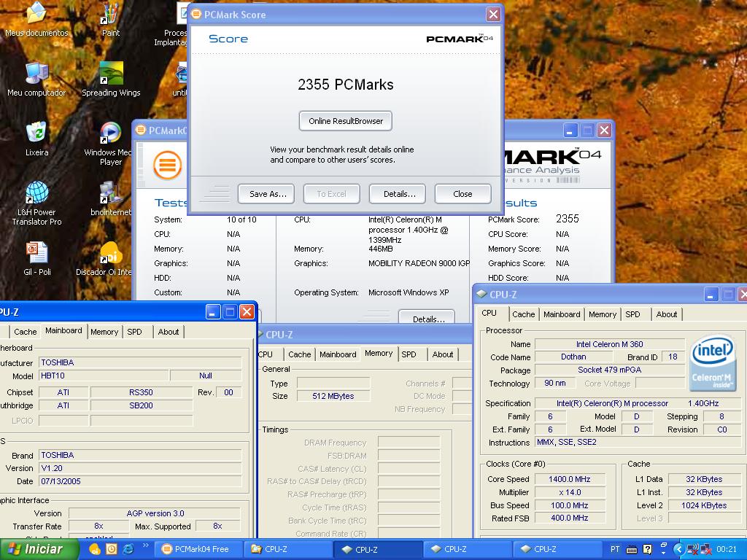Open the Cache tab in the Celeron M 360 CPU-Z window
The image size is (747, 560).
tap(523, 314)
